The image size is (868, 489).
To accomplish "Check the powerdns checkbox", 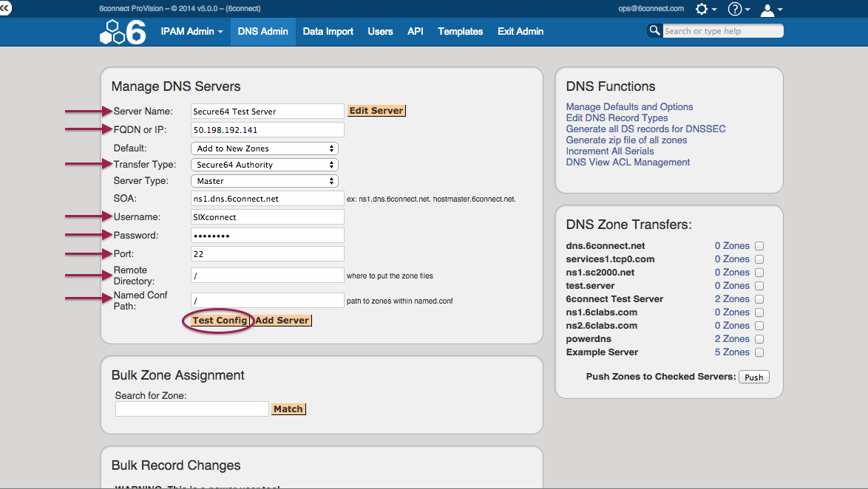I will pyautogui.click(x=759, y=339).
